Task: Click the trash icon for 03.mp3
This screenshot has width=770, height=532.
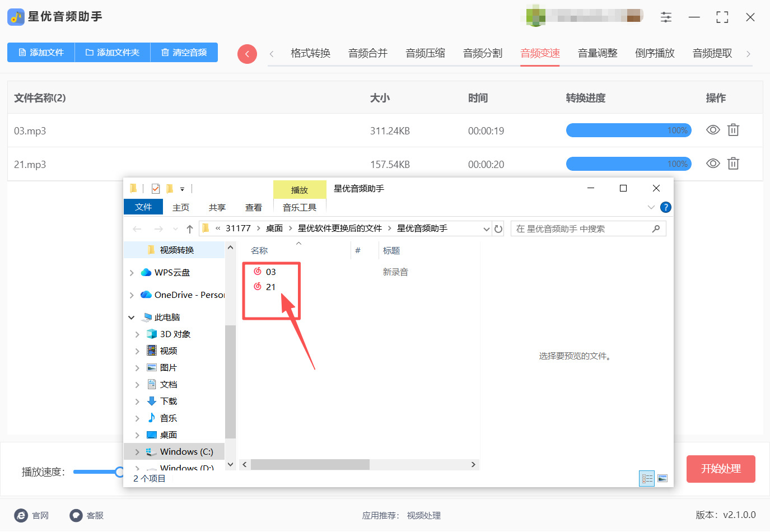Action: click(733, 130)
